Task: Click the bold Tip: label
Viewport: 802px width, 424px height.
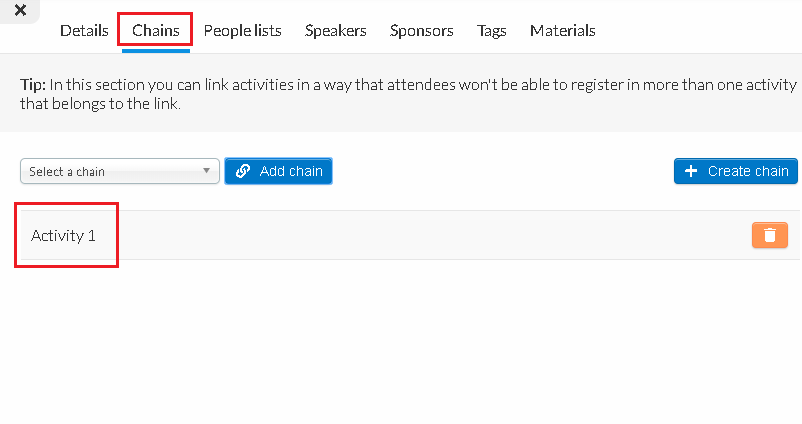Action: 33,84
